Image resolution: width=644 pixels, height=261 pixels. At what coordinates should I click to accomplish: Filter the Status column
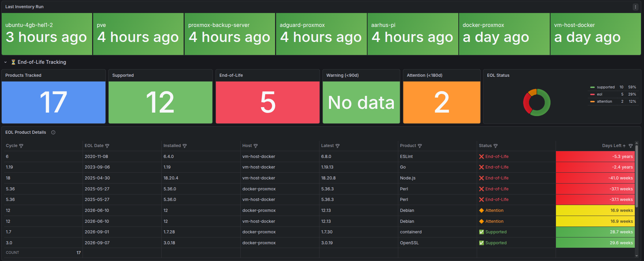tap(496, 146)
